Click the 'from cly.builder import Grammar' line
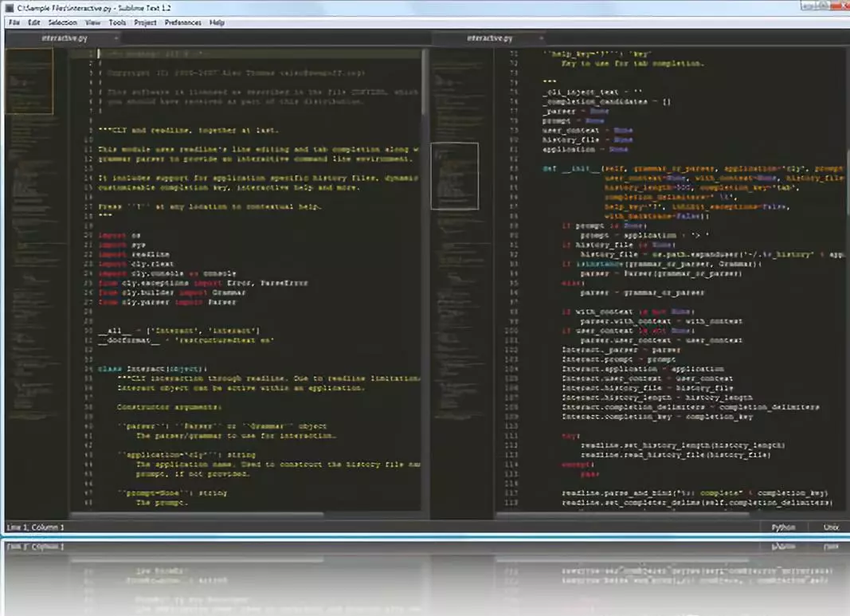Viewport: 850px width, 616px height. [172, 292]
